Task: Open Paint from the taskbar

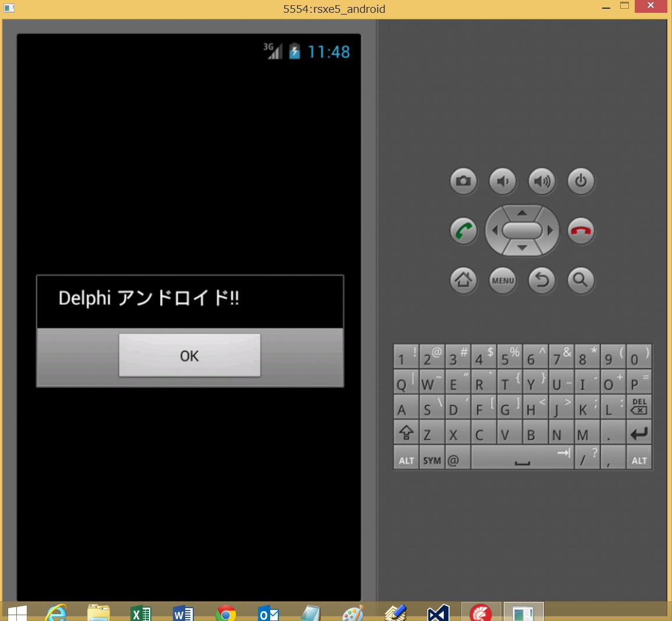Action: [x=353, y=613]
